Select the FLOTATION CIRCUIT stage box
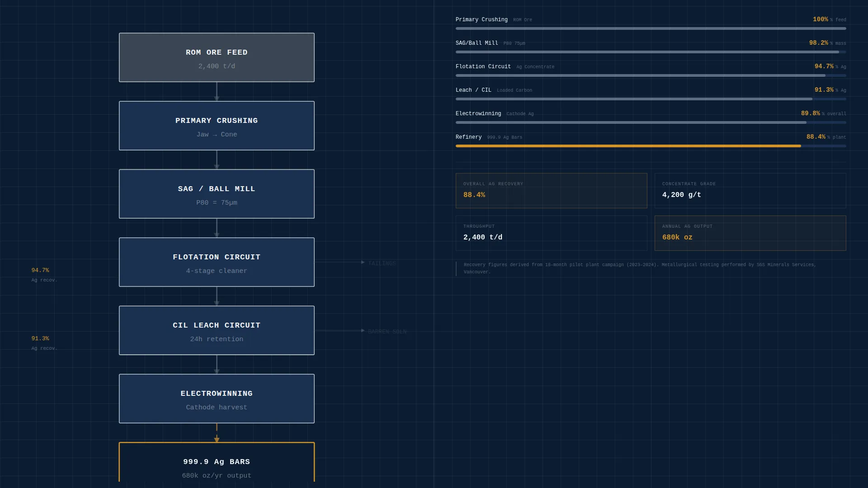This screenshot has width=868, height=488. tap(217, 262)
